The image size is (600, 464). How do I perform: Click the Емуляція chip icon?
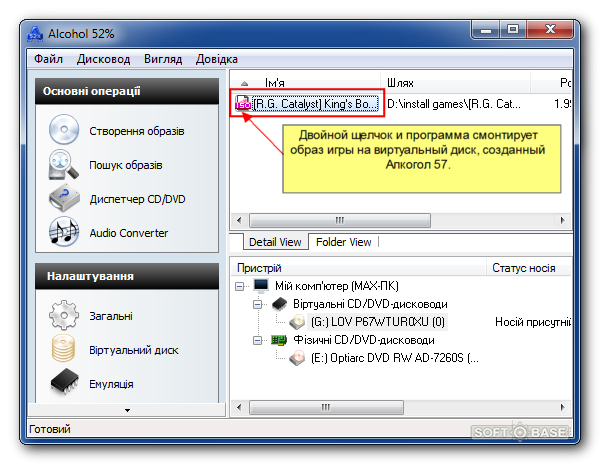point(65,381)
